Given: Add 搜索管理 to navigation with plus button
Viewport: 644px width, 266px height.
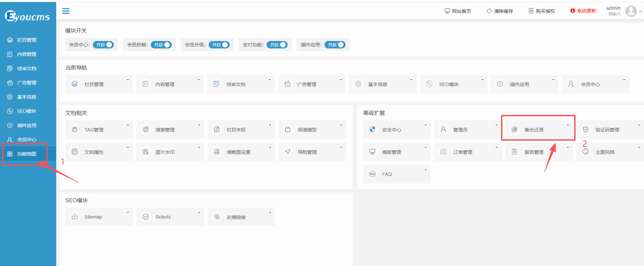Looking at the screenshot, I should click(199, 125).
